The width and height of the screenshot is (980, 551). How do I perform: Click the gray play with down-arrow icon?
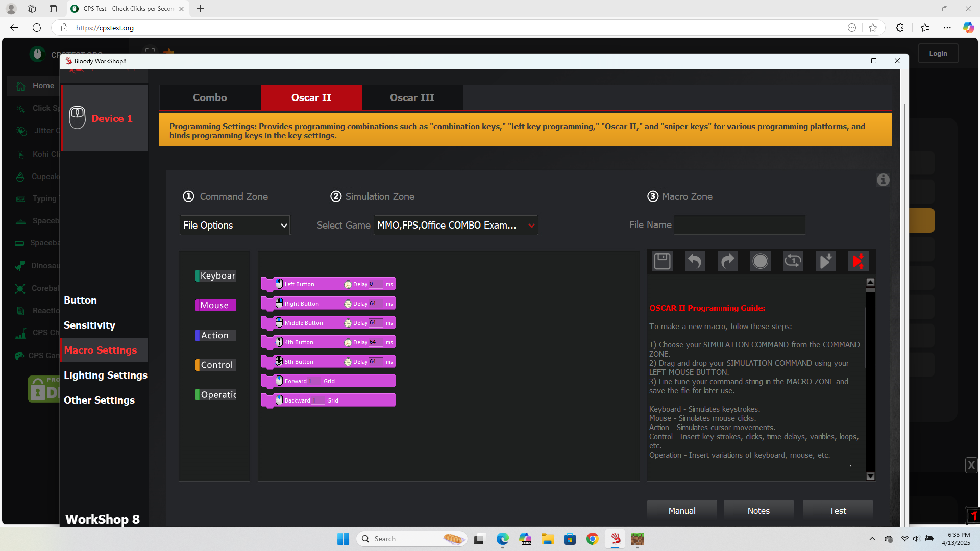click(x=825, y=261)
